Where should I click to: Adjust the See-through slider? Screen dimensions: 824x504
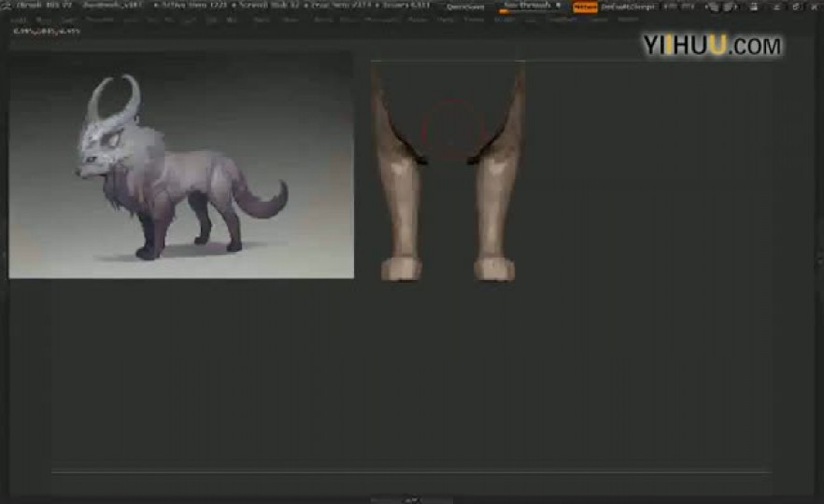coord(532,7)
